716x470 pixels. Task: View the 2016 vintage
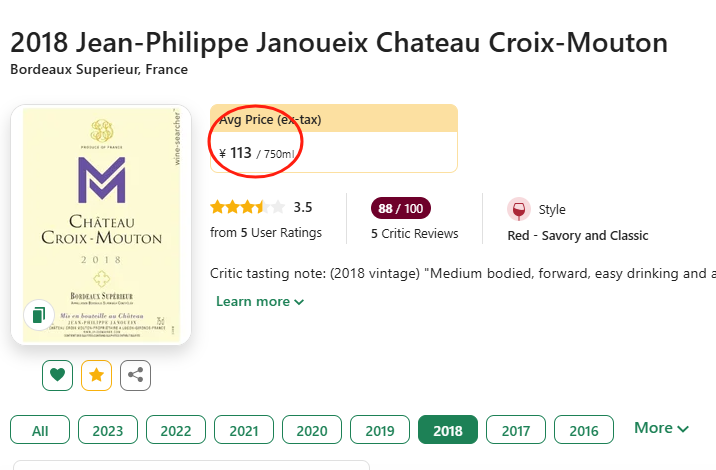tap(584, 430)
